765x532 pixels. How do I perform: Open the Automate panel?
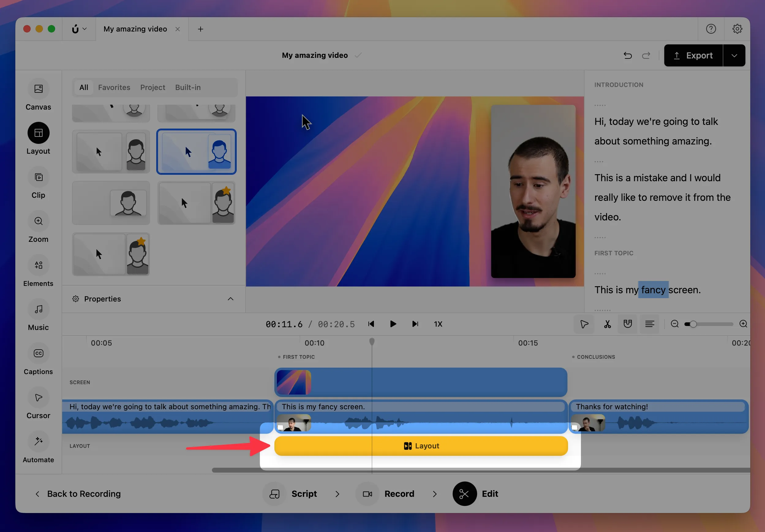pos(38,448)
